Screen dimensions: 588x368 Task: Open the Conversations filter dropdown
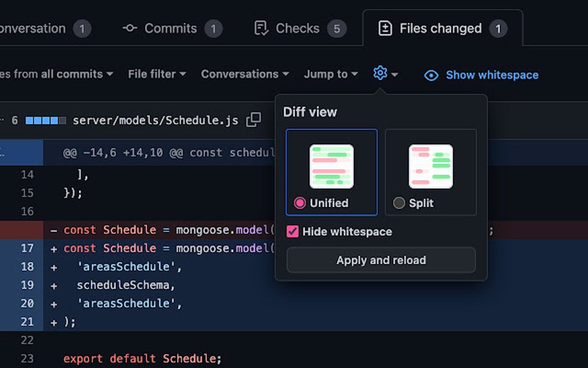[244, 74]
